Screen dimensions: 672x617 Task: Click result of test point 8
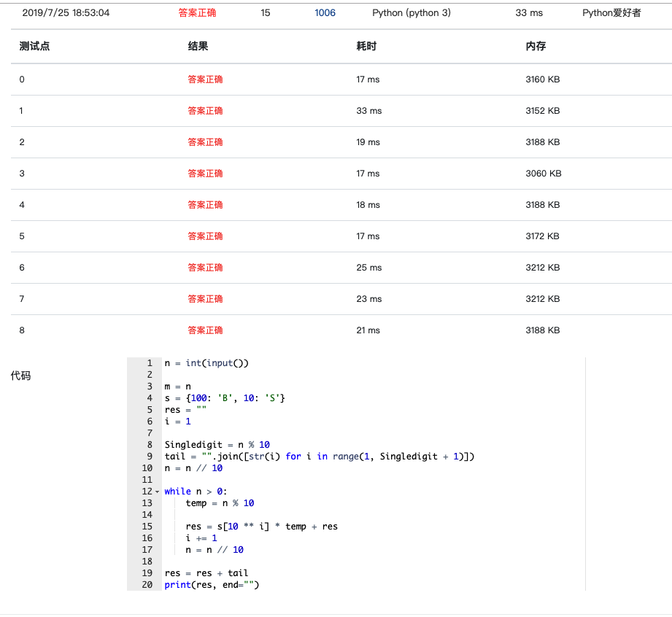205,330
